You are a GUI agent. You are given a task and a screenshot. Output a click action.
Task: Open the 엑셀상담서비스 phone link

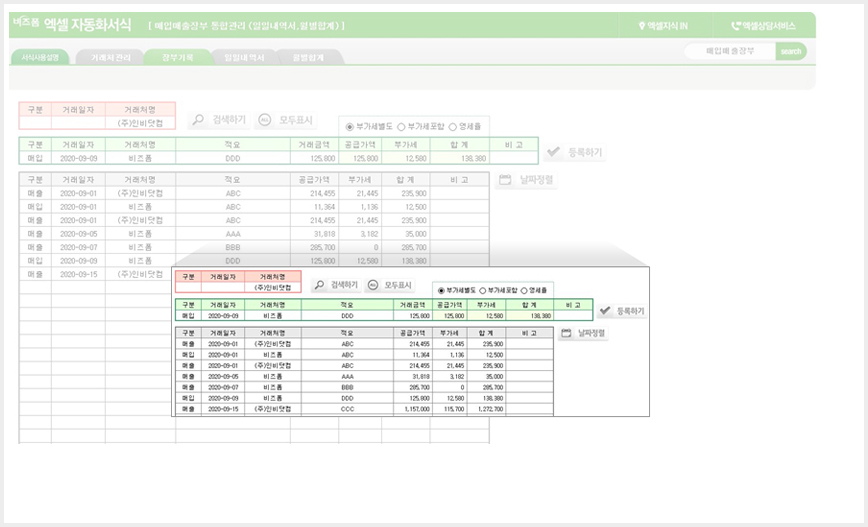coord(763,26)
